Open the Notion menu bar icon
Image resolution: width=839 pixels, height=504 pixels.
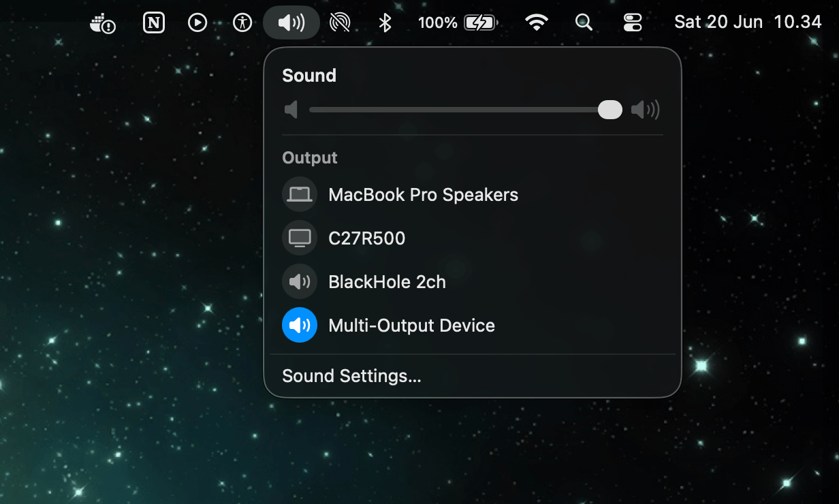click(155, 23)
